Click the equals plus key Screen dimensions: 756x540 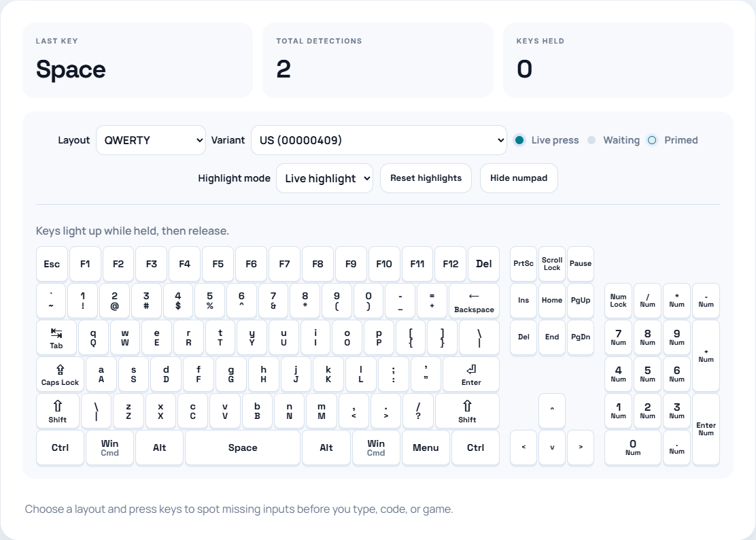[x=432, y=301]
